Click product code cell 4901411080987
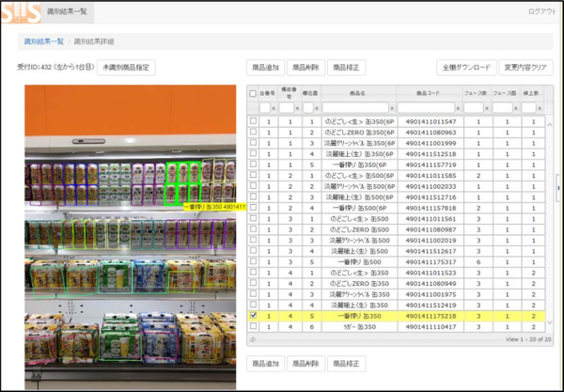 tap(431, 229)
